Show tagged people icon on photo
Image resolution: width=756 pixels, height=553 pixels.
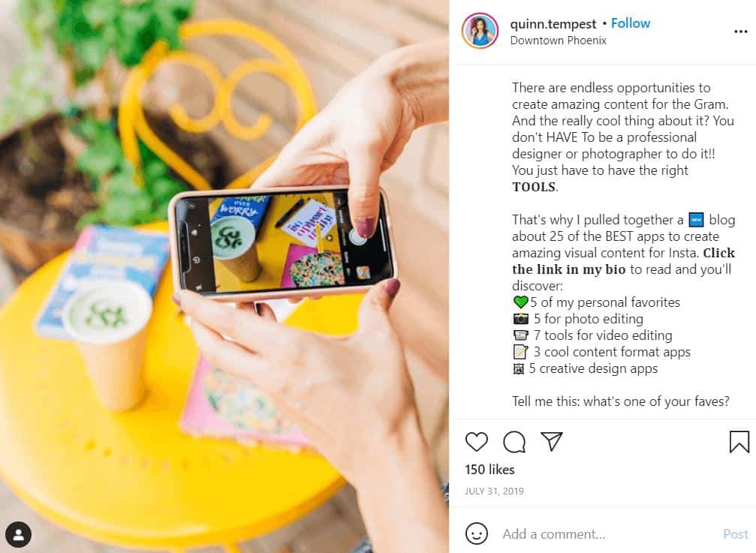pyautogui.click(x=18, y=535)
